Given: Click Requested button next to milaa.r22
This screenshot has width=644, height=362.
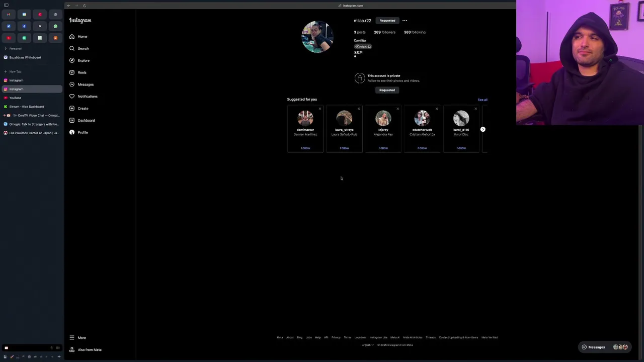Looking at the screenshot, I should pyautogui.click(x=387, y=21).
